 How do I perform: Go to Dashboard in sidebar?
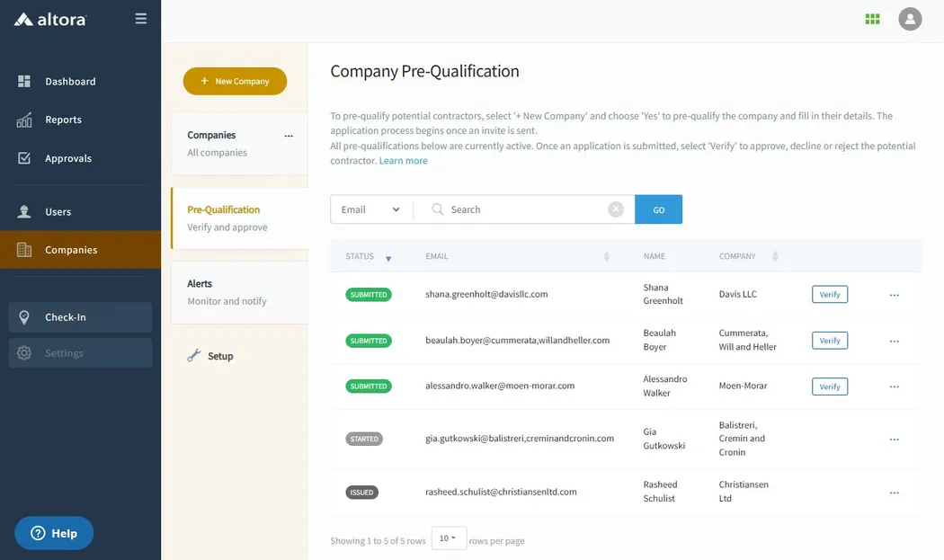click(70, 81)
